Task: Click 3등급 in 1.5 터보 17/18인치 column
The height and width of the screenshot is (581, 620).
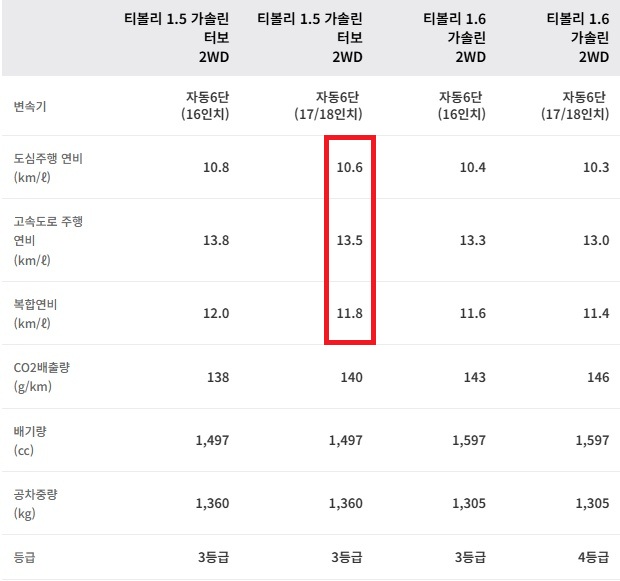Action: pyautogui.click(x=347, y=557)
